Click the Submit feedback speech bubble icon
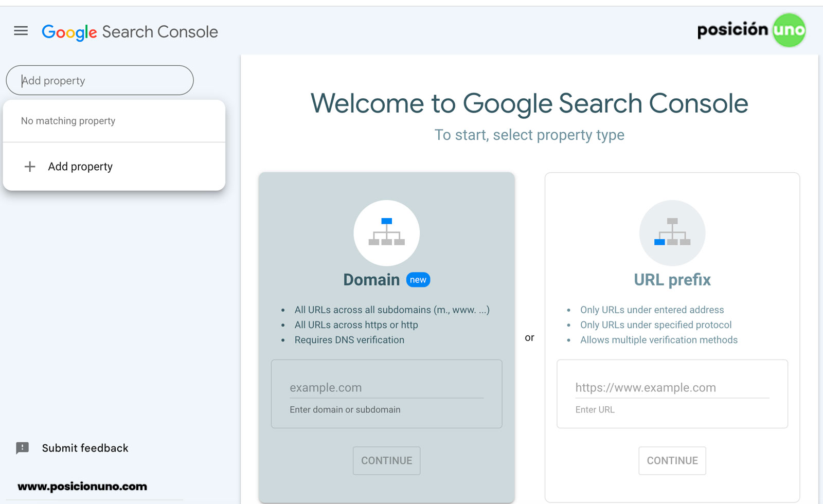This screenshot has height=504, width=823. [x=23, y=448]
